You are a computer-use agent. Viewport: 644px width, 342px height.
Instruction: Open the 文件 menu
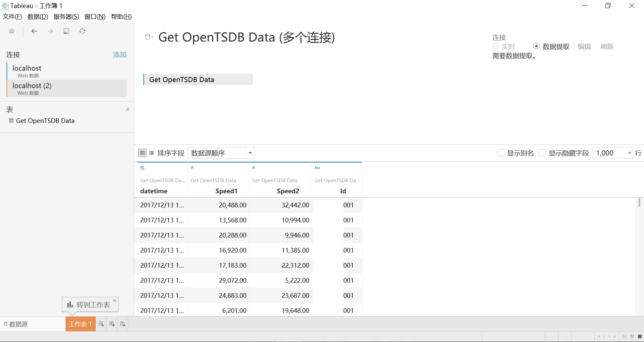coord(12,17)
